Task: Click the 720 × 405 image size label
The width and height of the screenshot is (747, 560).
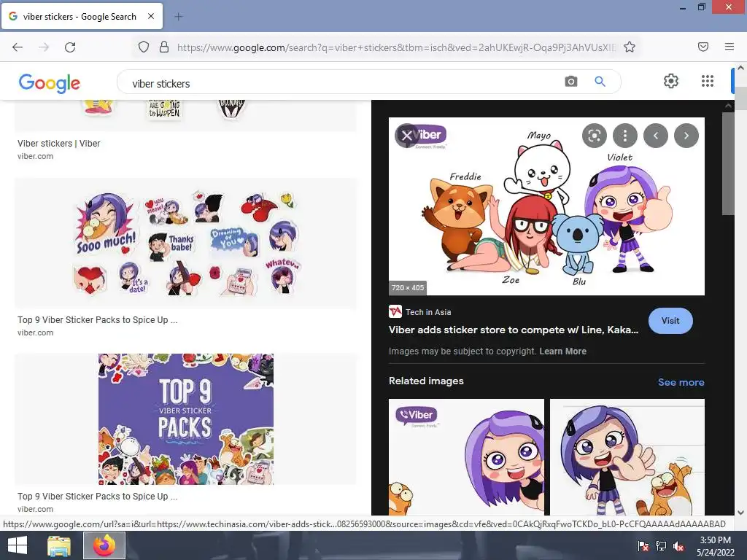Action: pyautogui.click(x=408, y=287)
